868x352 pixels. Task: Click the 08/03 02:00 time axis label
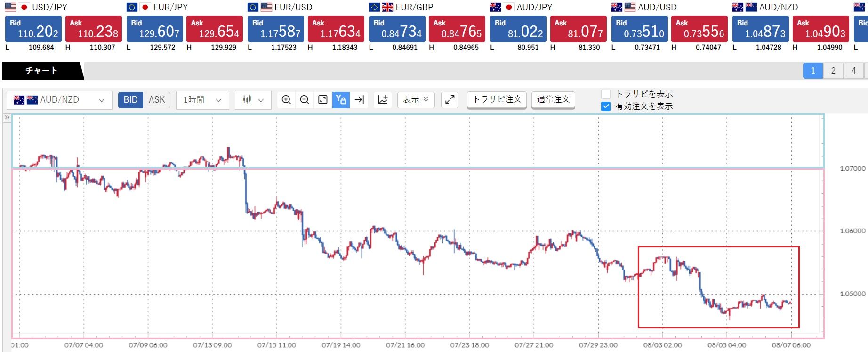(x=663, y=345)
